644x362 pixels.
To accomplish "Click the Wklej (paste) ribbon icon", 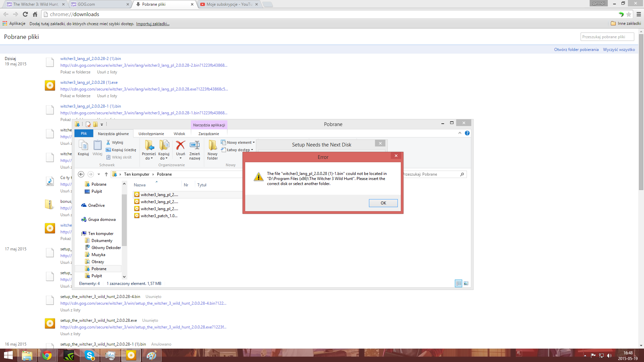I will pyautogui.click(x=97, y=148).
